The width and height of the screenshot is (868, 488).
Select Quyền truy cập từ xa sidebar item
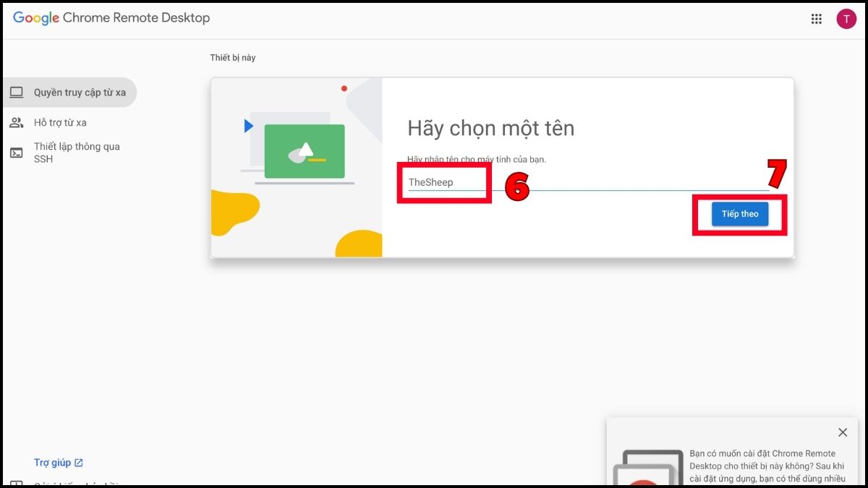(x=69, y=93)
